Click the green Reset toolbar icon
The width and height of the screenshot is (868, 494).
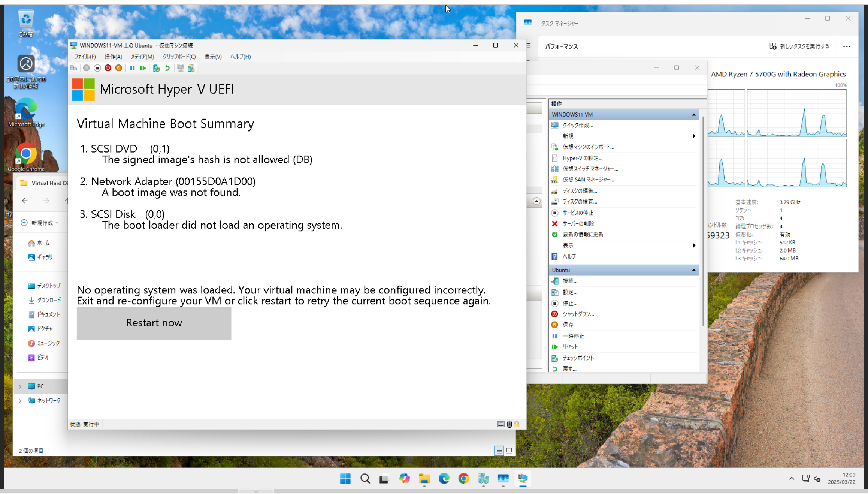[x=143, y=68]
